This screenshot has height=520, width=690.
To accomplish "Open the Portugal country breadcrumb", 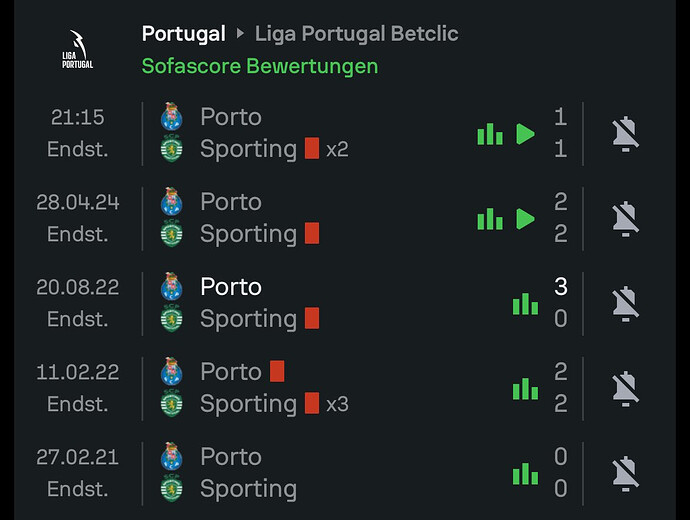I will coord(184,34).
